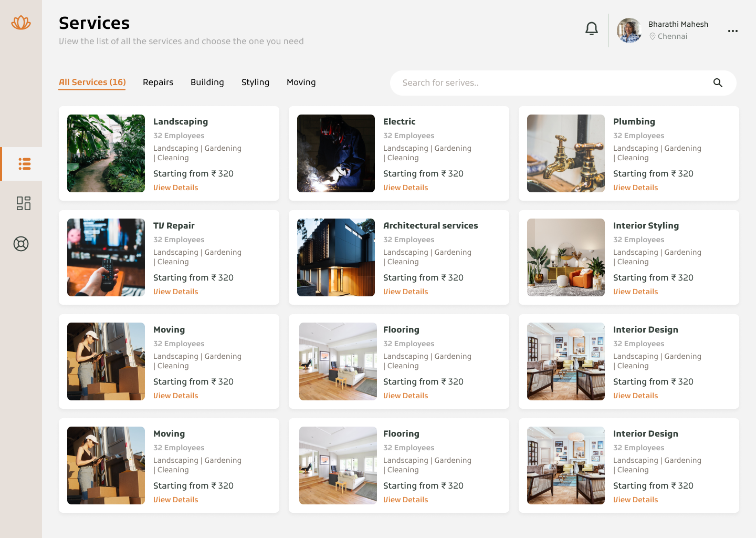Click the help wheel icon in sidebar

point(21,244)
